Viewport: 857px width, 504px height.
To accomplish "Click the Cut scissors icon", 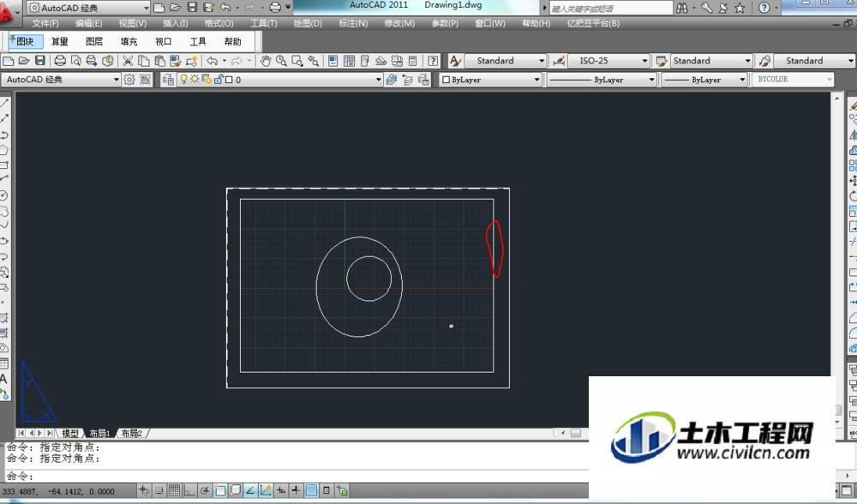I will coord(128,61).
